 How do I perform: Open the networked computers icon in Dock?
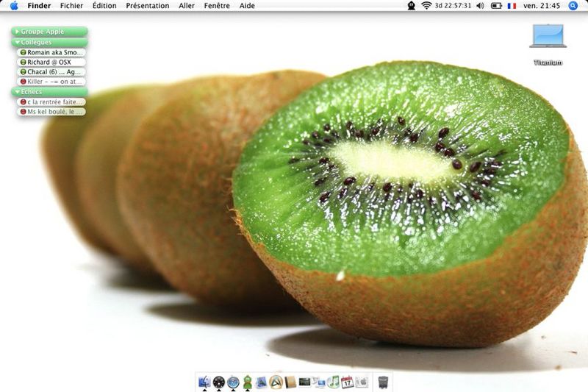pyautogui.click(x=319, y=382)
